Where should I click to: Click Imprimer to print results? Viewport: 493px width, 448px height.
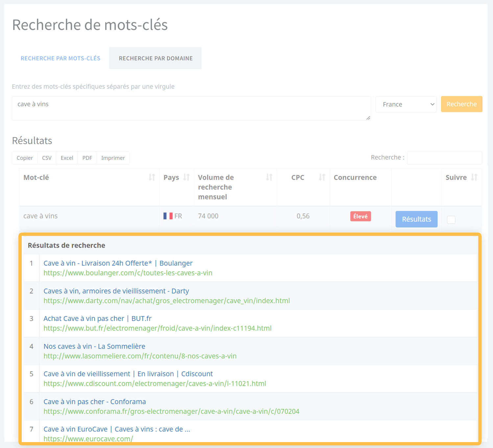tap(113, 158)
